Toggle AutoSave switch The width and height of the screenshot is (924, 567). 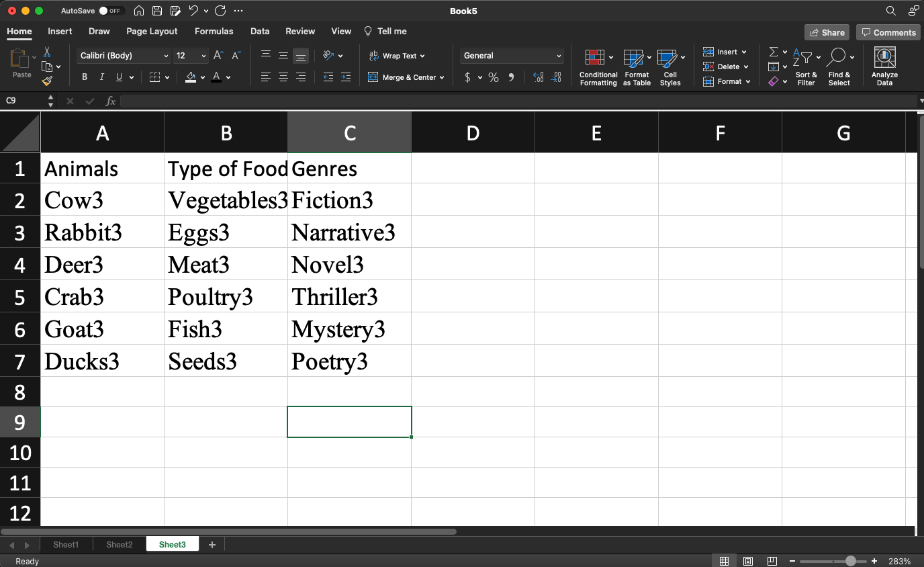111,11
